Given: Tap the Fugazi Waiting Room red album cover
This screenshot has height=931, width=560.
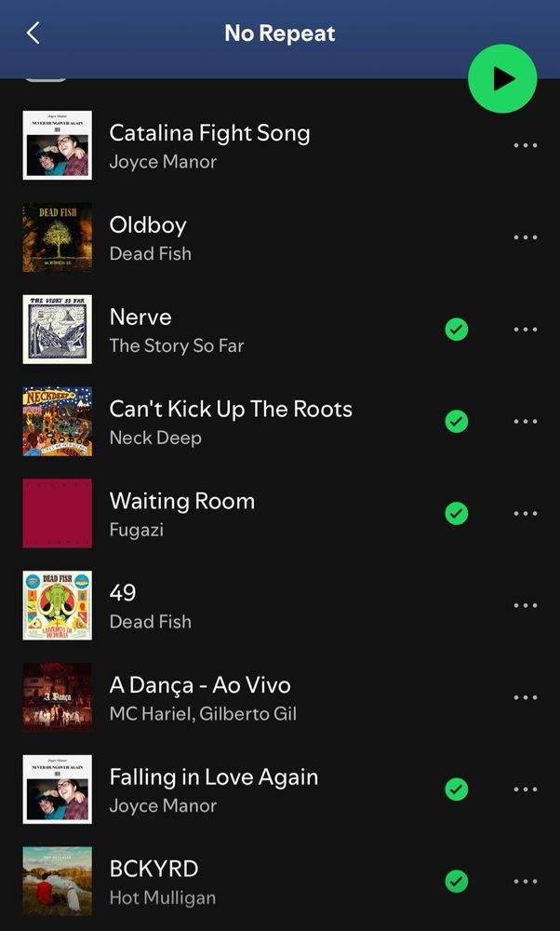Looking at the screenshot, I should coord(58,513).
